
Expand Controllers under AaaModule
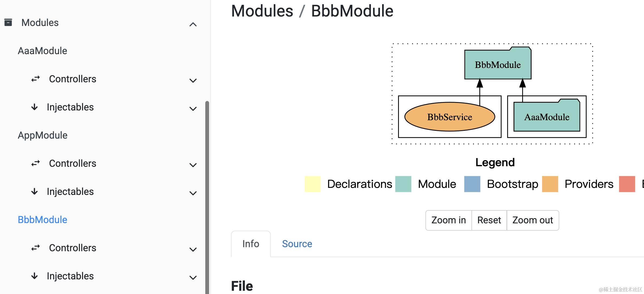[193, 80]
